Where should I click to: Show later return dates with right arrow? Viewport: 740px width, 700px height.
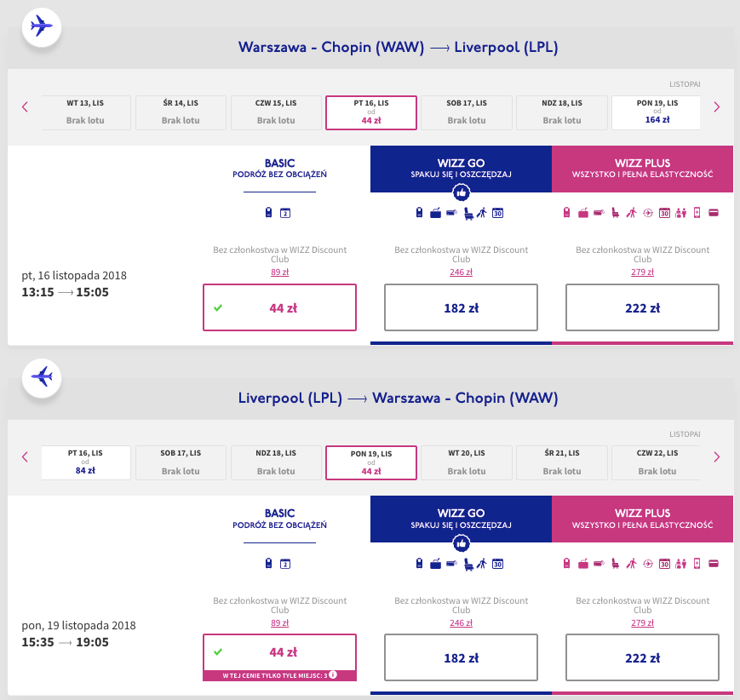point(716,457)
